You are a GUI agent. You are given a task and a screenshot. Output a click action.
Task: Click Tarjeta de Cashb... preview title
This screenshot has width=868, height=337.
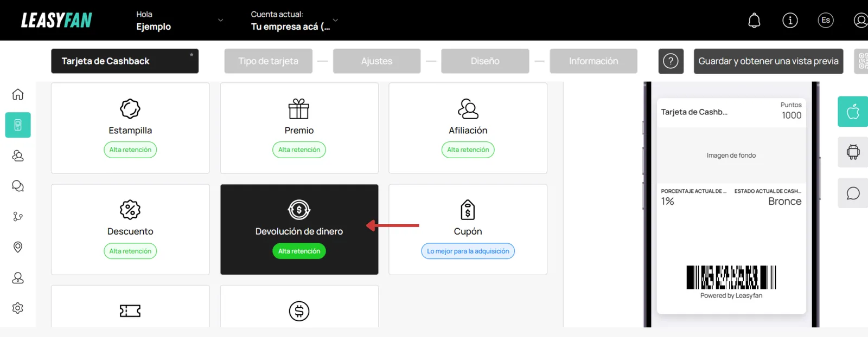(694, 112)
